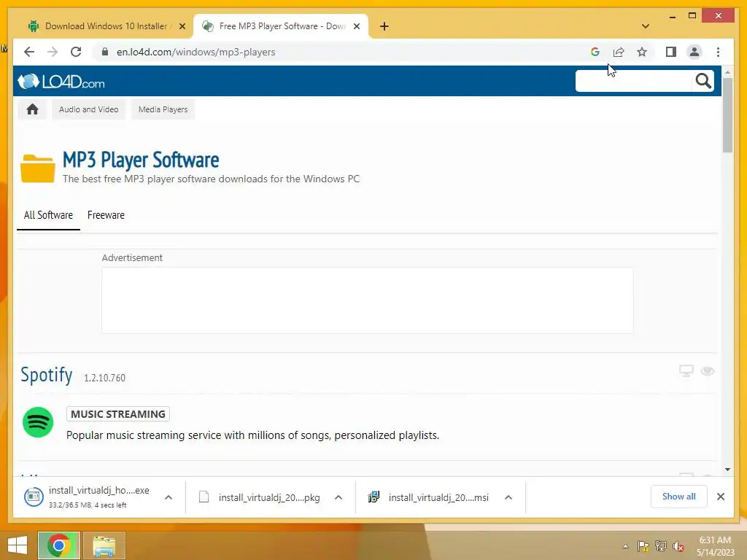747x560 pixels.
Task: Click the magnifier search button on LO4D
Action: click(x=703, y=81)
